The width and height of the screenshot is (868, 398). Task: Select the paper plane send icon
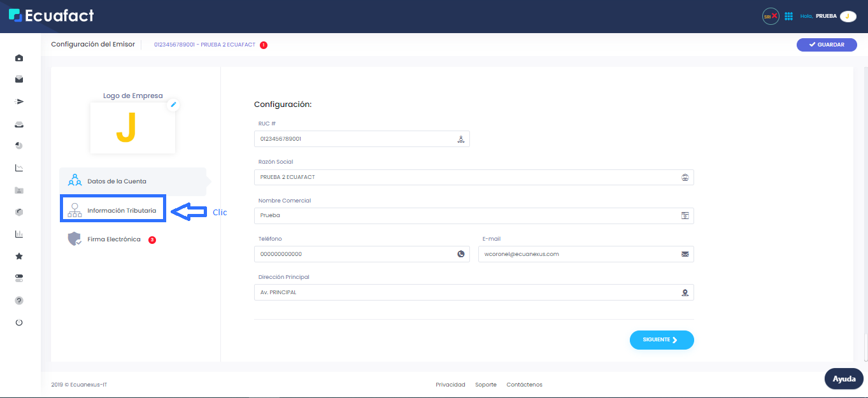18,101
